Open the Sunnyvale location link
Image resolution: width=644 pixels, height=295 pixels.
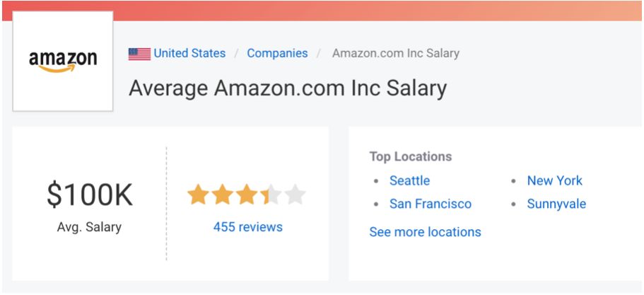(x=556, y=204)
